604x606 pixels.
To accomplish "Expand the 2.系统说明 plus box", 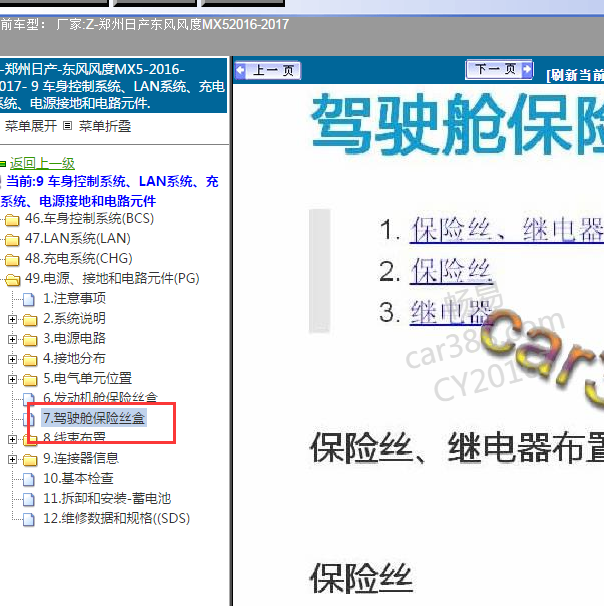I will pyautogui.click(x=12, y=319).
